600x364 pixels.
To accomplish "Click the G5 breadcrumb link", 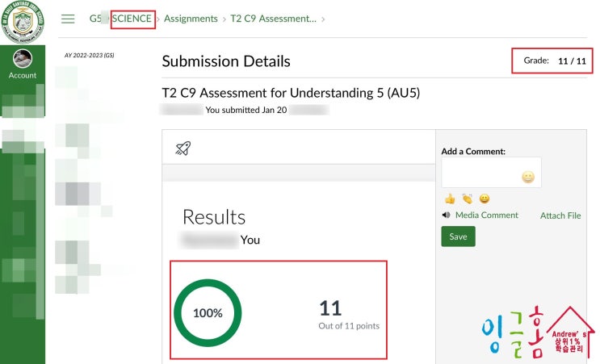I will pyautogui.click(x=95, y=19).
